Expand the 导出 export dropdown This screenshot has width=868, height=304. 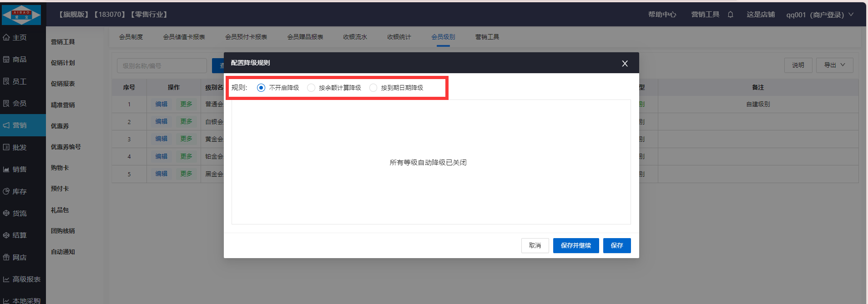pos(834,65)
